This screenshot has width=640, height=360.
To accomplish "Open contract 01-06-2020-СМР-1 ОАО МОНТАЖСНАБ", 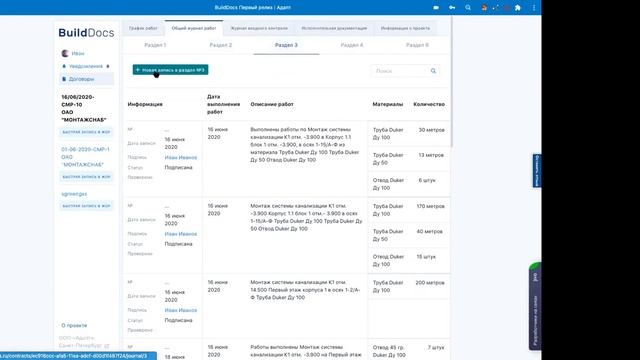I will [x=85, y=157].
